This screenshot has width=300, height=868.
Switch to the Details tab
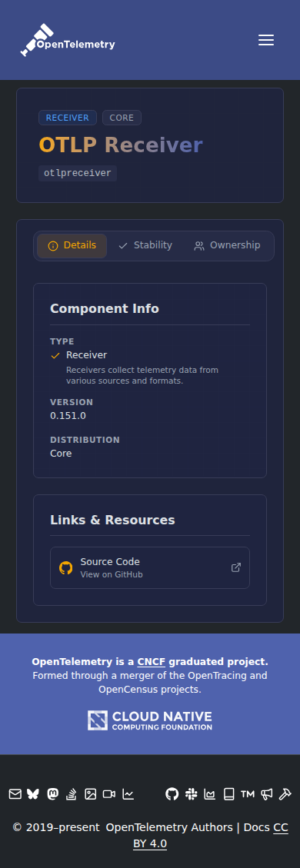tap(72, 246)
